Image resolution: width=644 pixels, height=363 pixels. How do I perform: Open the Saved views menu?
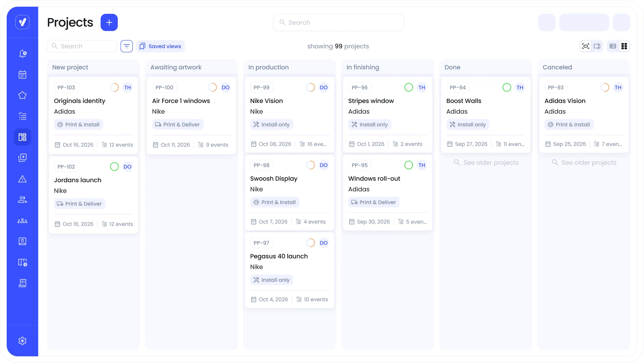[x=160, y=46]
